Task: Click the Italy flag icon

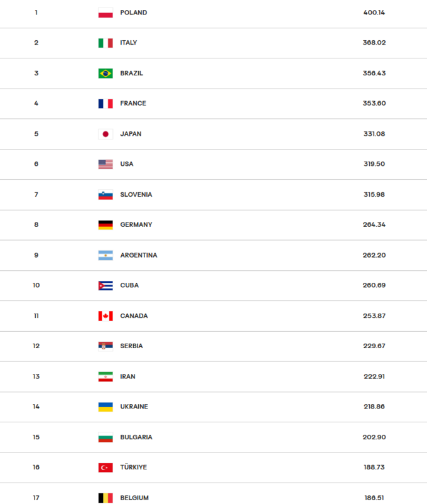Action: pyautogui.click(x=105, y=43)
